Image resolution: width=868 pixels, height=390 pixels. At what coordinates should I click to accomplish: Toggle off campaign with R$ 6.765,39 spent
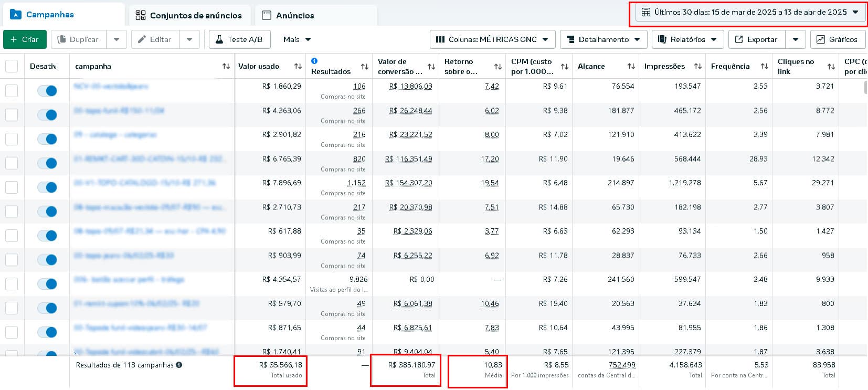pyautogui.click(x=47, y=163)
